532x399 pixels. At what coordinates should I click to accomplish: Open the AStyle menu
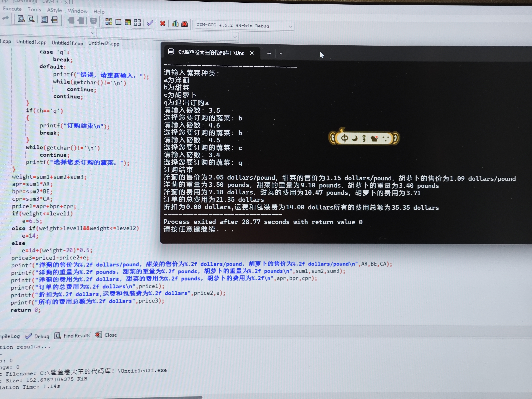pos(54,10)
